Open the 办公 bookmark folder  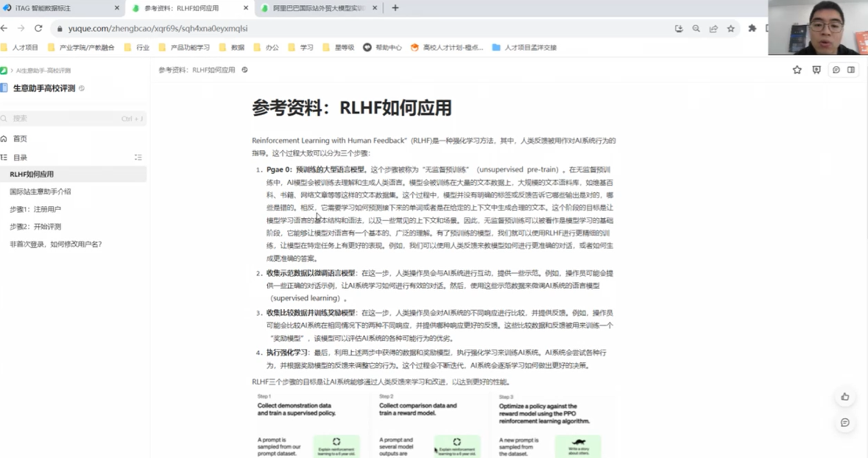click(x=267, y=48)
